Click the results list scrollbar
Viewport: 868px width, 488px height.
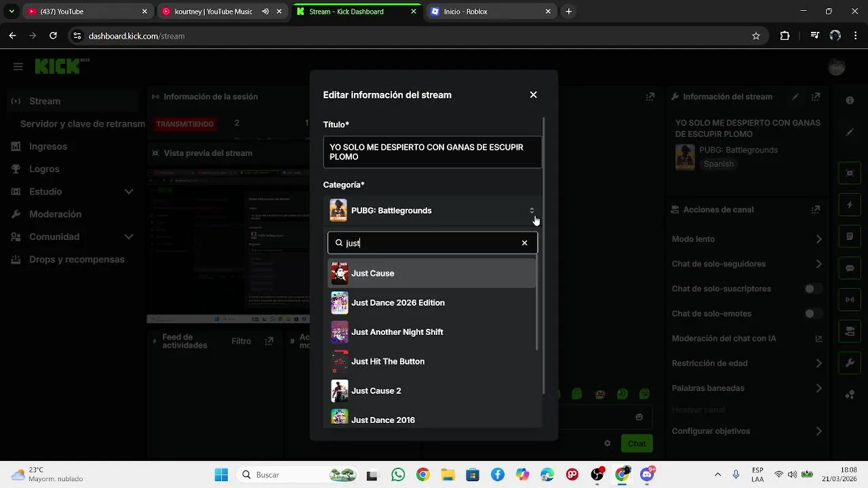[x=538, y=304]
